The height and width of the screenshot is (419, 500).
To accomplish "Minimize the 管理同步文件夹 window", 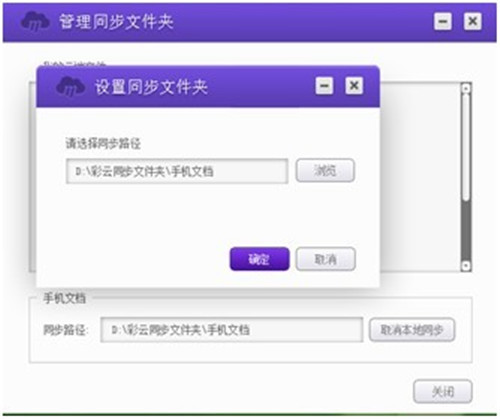I will pos(443,22).
